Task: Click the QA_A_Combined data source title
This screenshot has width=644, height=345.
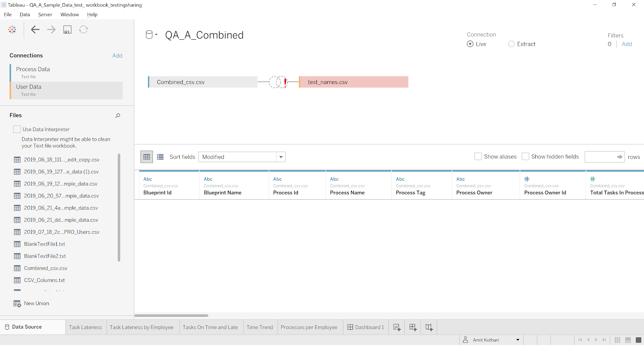Action: point(204,35)
